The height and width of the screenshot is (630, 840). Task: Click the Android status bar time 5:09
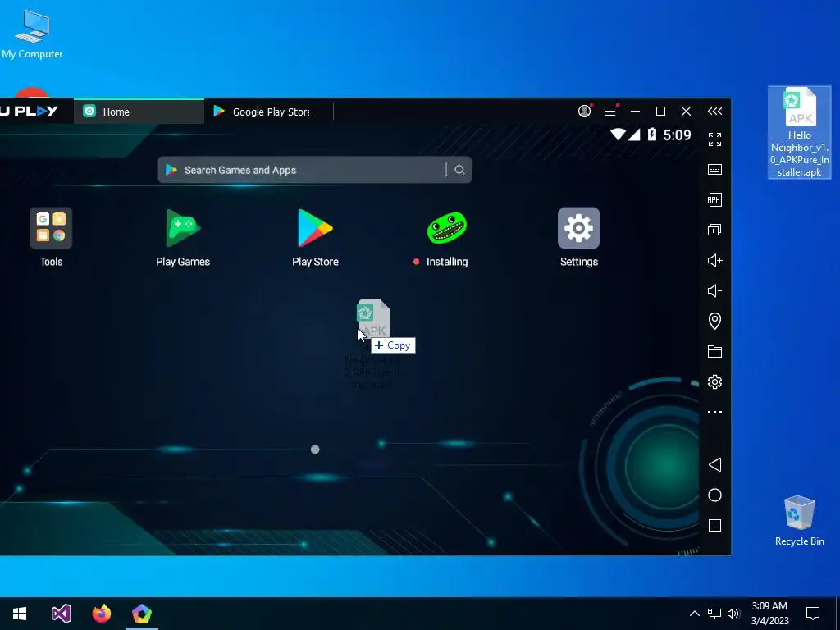pyautogui.click(x=677, y=135)
